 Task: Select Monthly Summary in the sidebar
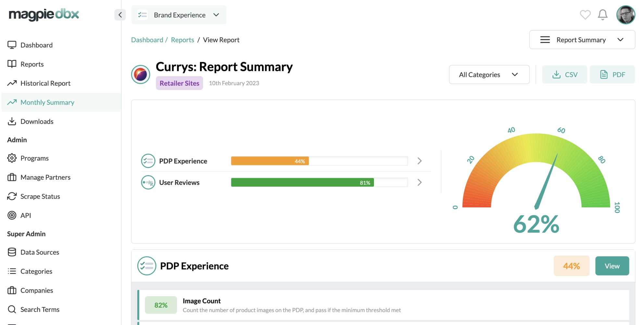coord(61,102)
